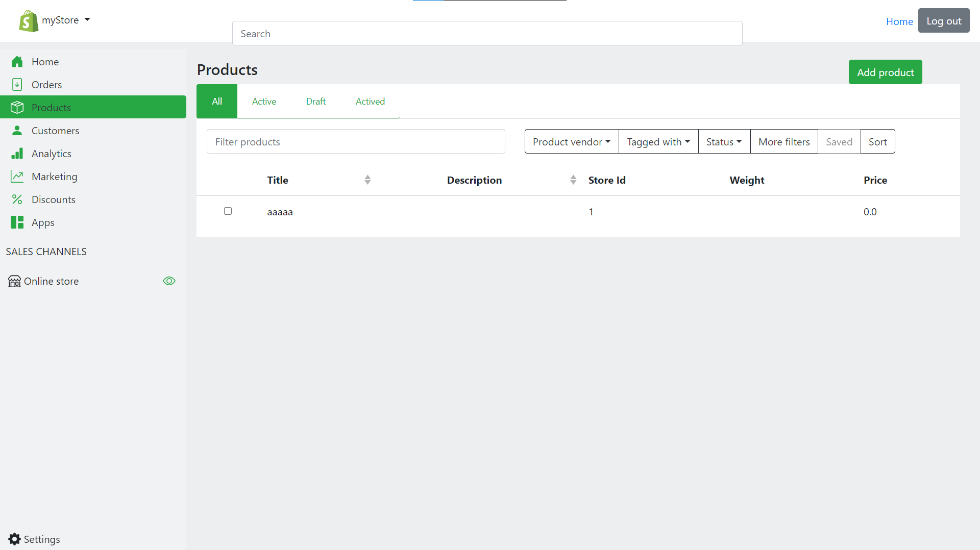Open the myStore dropdown caret
This screenshot has height=550, width=980.
(x=88, y=20)
